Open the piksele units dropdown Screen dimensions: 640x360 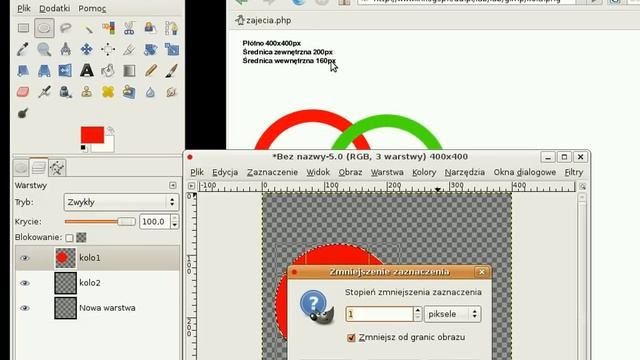(452, 314)
